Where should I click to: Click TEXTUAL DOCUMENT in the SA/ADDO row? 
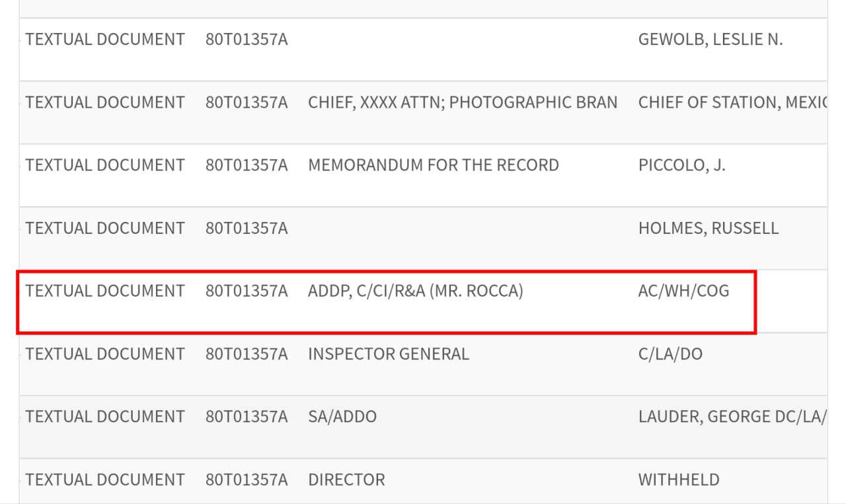pos(105,417)
